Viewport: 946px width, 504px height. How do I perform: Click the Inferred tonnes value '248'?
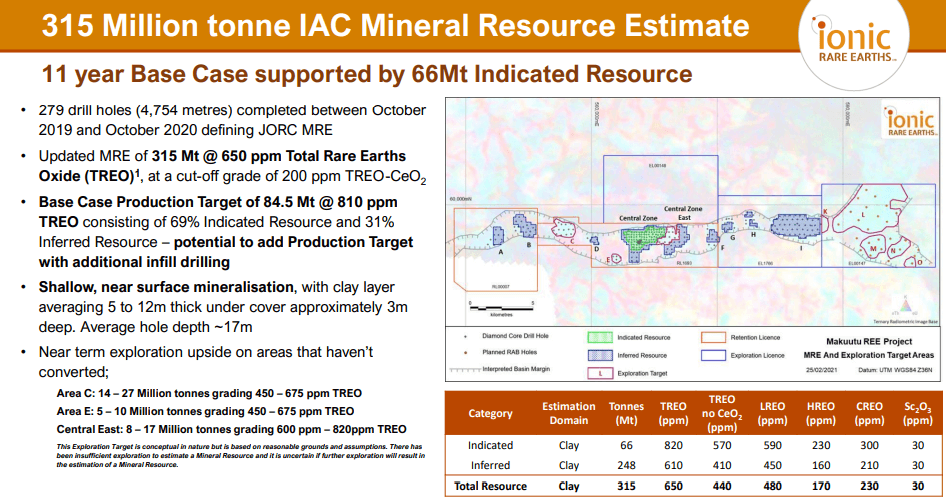point(626,465)
